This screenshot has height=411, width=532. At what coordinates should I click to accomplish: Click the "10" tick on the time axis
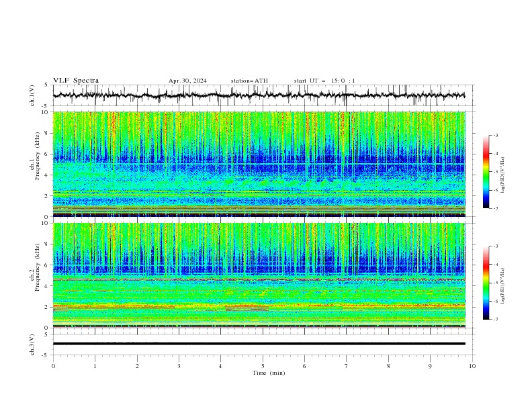(x=472, y=366)
